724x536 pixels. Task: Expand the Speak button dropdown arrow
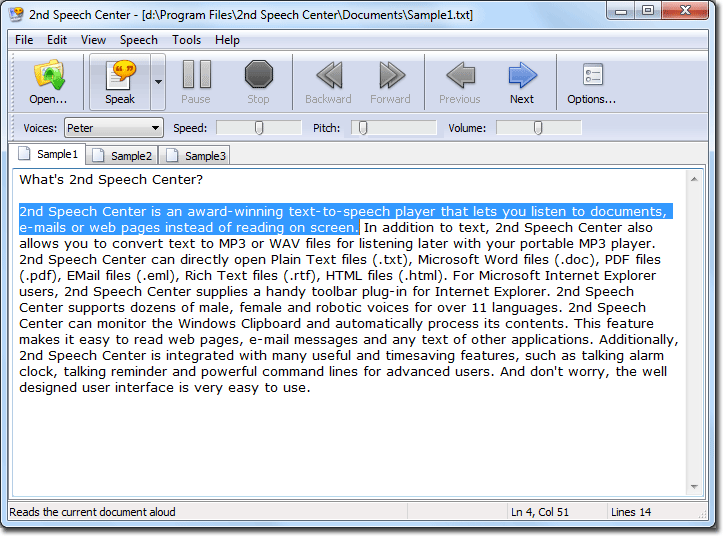click(x=158, y=82)
